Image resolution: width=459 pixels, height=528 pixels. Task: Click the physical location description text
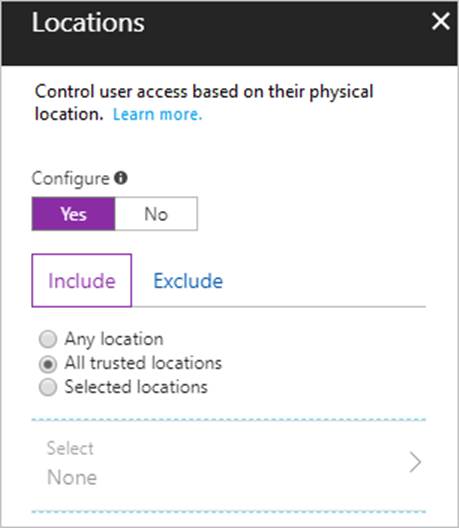pos(204,103)
